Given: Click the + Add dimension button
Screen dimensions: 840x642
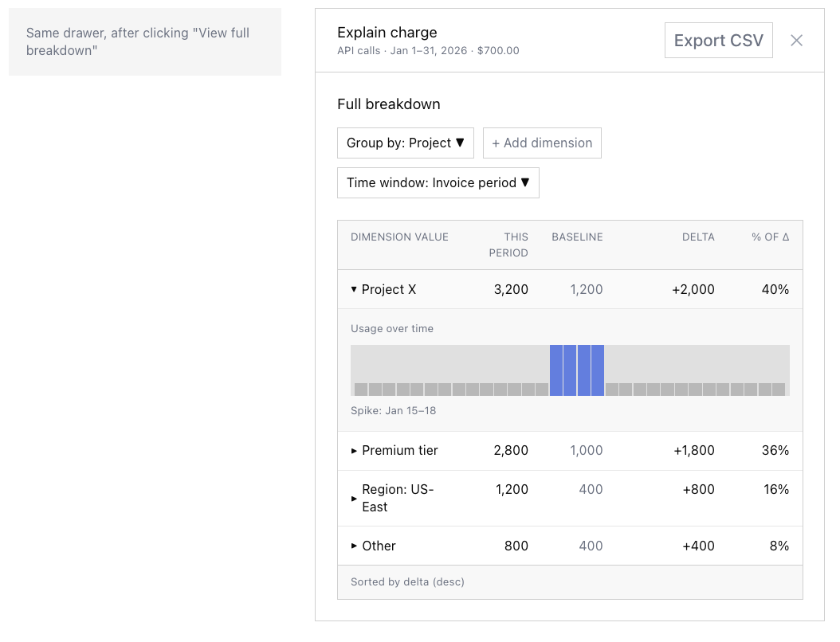Looking at the screenshot, I should pyautogui.click(x=542, y=143).
